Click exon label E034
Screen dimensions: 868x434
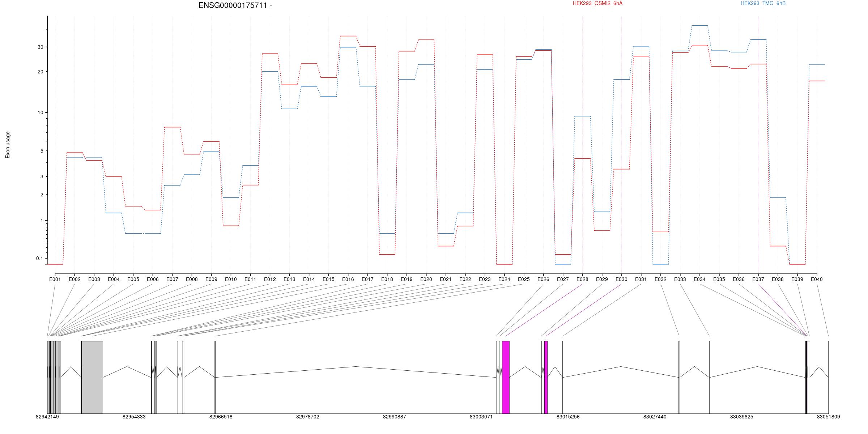click(699, 279)
